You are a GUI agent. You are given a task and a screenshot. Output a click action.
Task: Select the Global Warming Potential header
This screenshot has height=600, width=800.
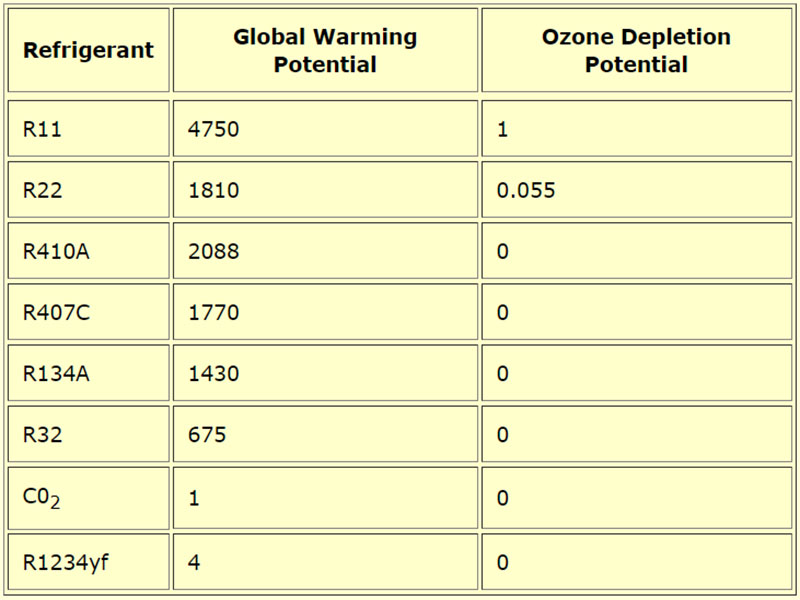pyautogui.click(x=325, y=50)
